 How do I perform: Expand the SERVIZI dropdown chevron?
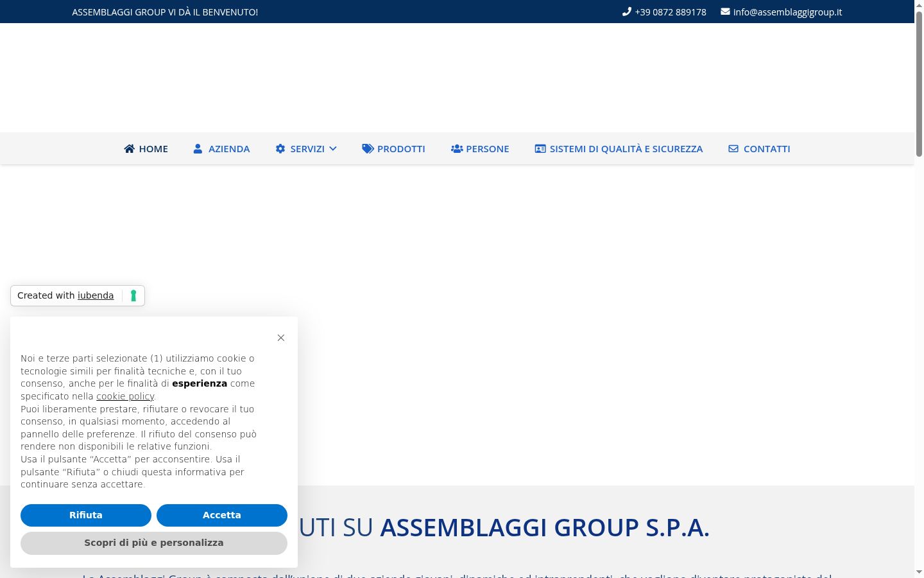[x=333, y=148]
